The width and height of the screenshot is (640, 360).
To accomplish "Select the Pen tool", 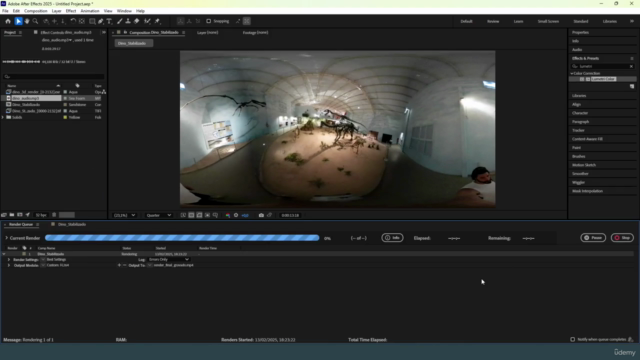I will point(101,21).
